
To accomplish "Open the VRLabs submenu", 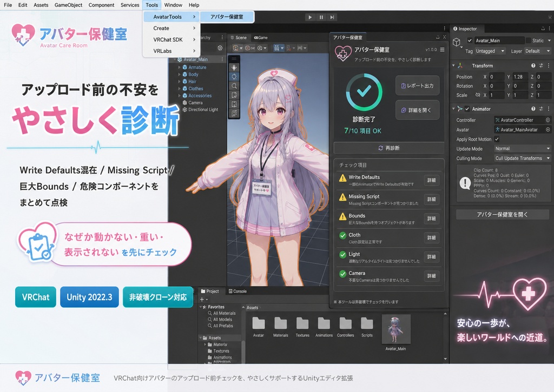I will [x=172, y=51].
